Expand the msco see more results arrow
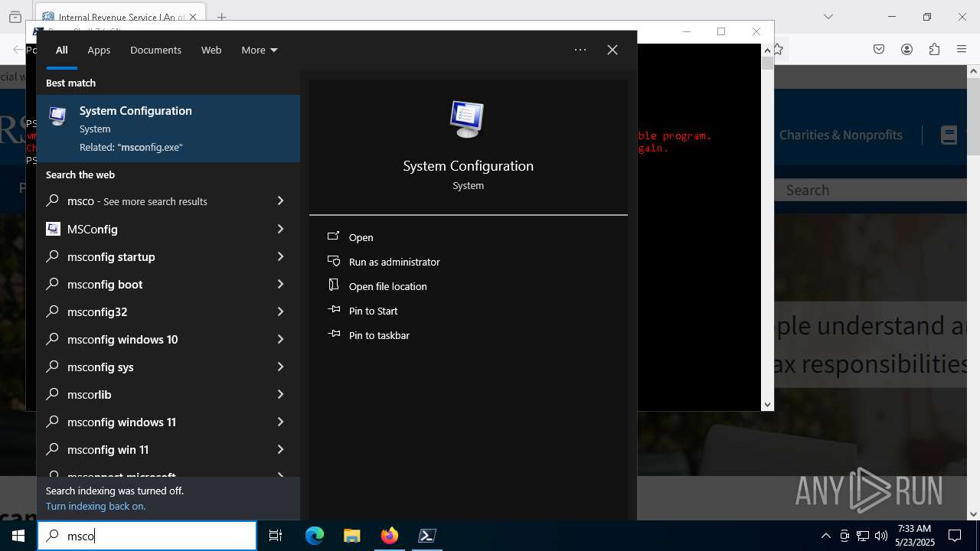 [x=280, y=201]
